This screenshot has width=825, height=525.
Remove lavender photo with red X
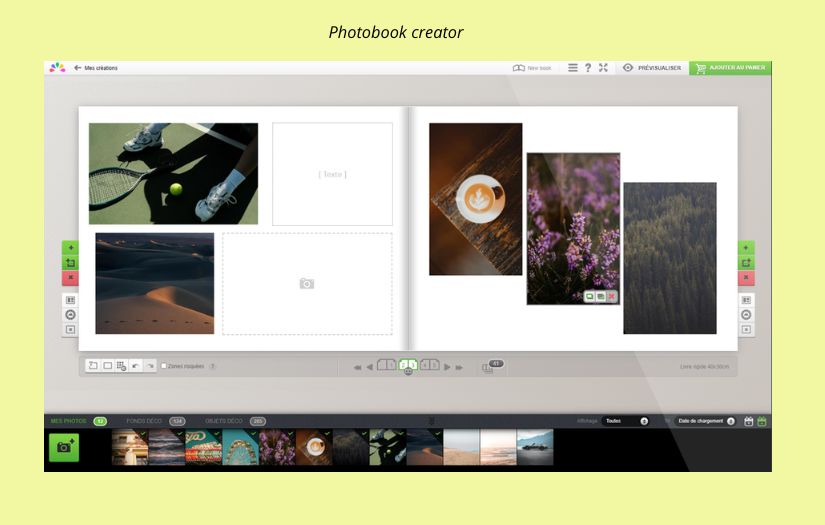[x=611, y=297]
